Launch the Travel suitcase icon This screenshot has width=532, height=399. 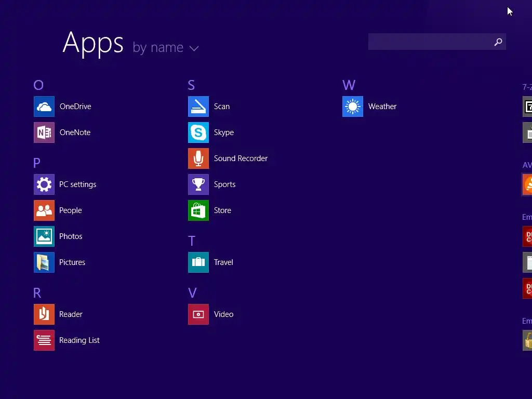[x=198, y=262]
